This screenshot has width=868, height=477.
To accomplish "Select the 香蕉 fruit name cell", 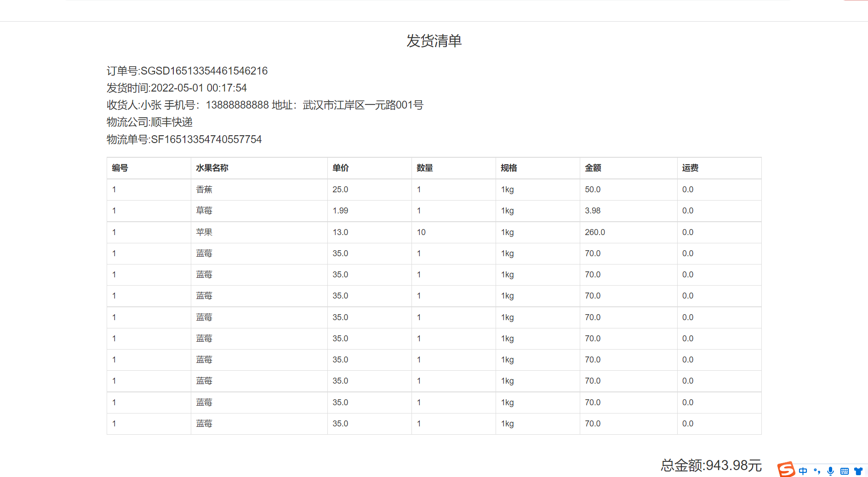I will point(259,190).
